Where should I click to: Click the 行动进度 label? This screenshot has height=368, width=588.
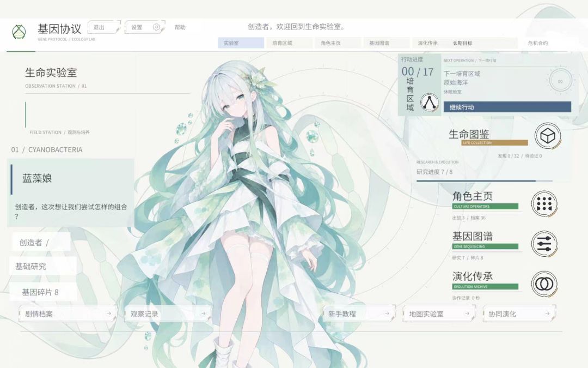coord(412,59)
